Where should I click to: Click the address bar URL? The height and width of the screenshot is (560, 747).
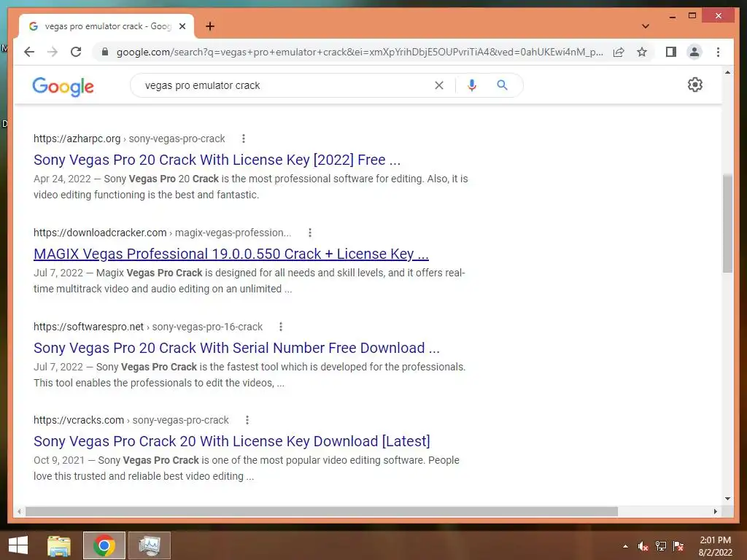tap(360, 52)
